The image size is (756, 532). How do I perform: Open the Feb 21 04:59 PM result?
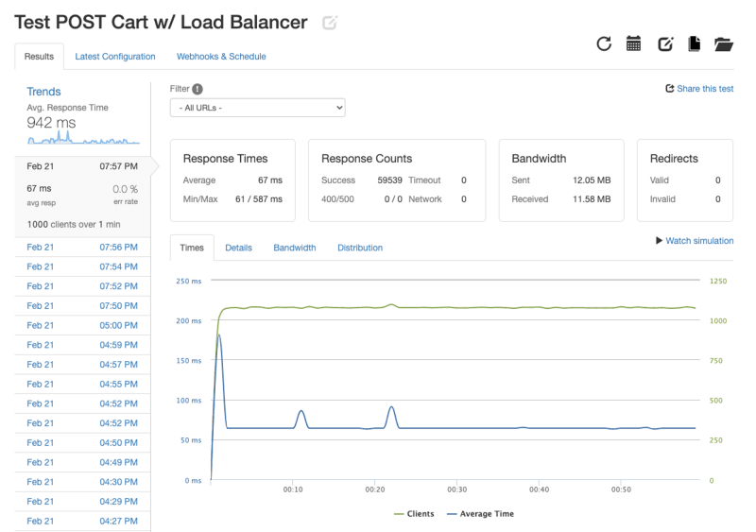82,345
